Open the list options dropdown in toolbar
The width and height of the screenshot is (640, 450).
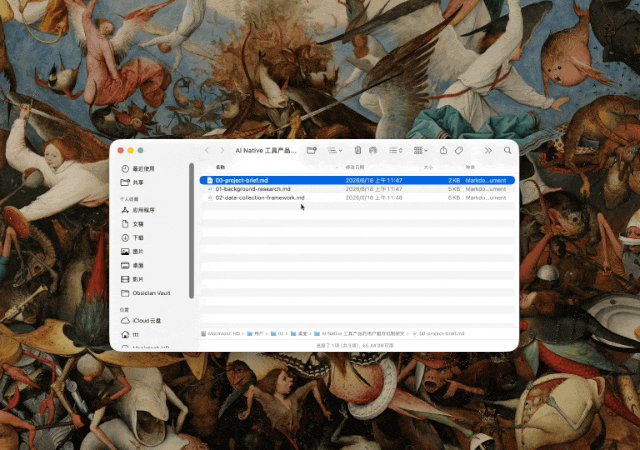[335, 150]
